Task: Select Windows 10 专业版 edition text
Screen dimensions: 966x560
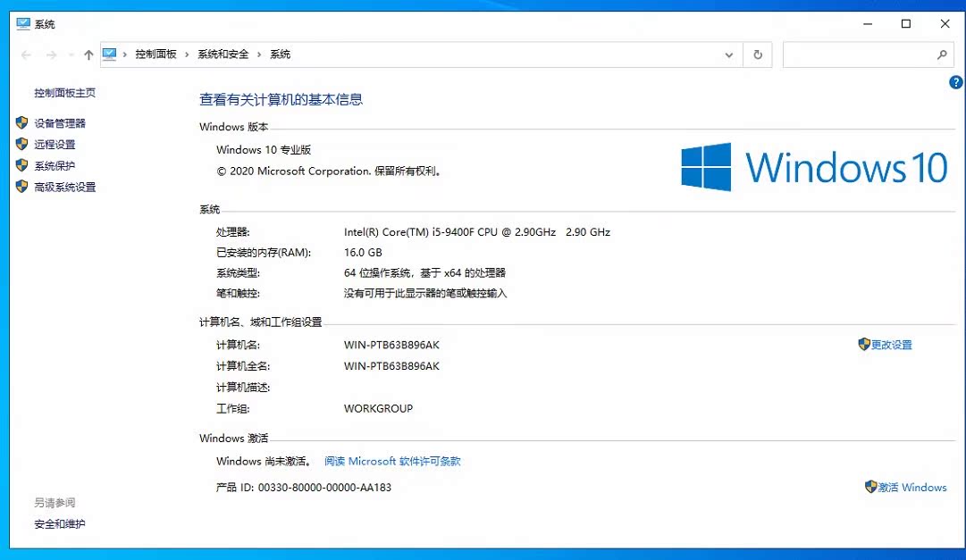Action: [x=264, y=150]
